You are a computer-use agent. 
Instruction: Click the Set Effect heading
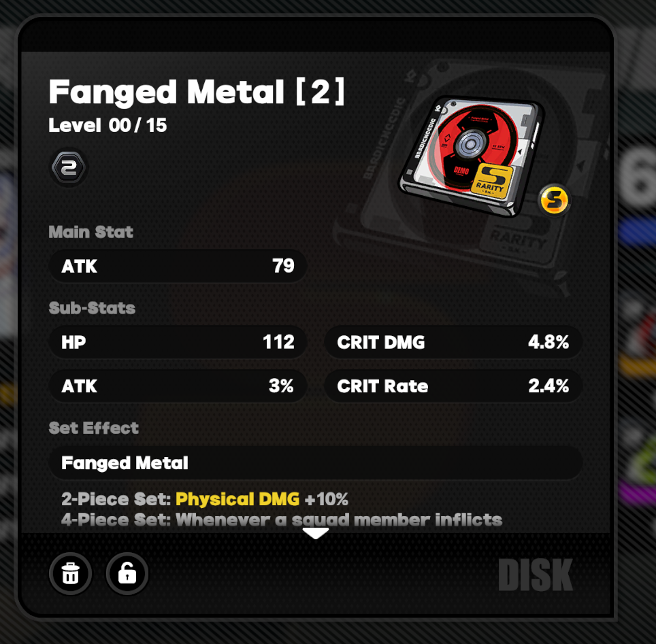click(94, 428)
